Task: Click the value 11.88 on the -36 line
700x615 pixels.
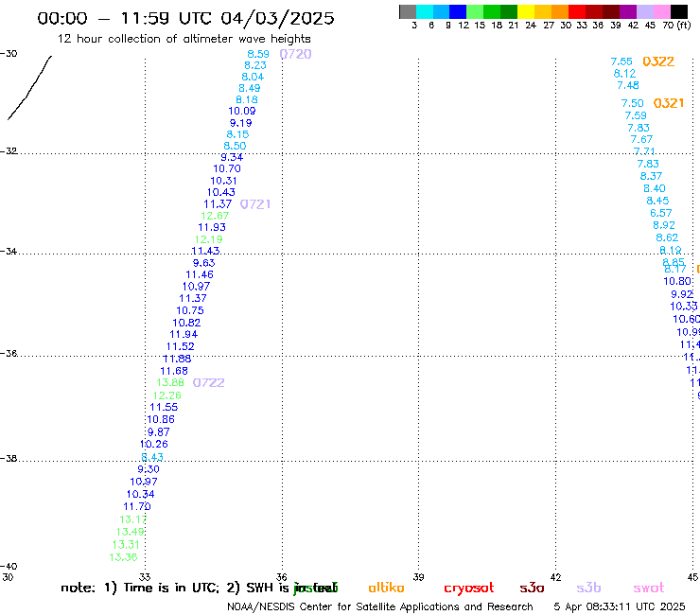Action: pyautogui.click(x=177, y=359)
